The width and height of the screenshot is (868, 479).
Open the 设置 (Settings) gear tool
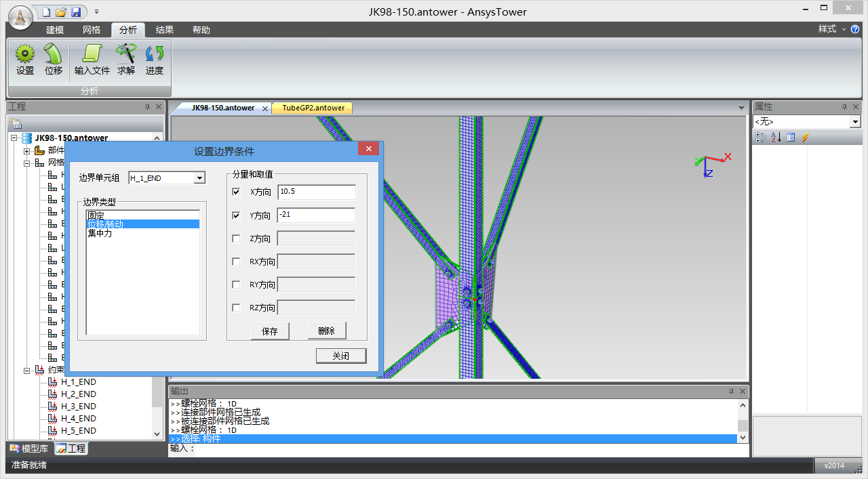click(25, 60)
